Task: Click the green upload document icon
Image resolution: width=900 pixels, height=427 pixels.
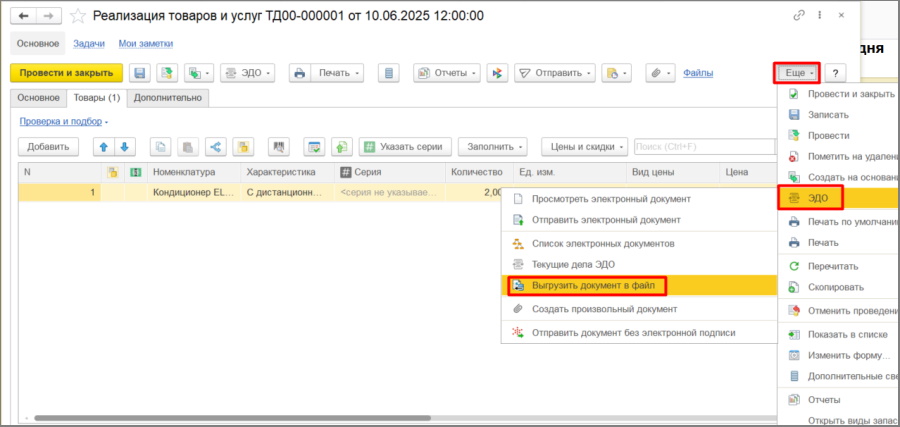Action: pyautogui.click(x=343, y=147)
